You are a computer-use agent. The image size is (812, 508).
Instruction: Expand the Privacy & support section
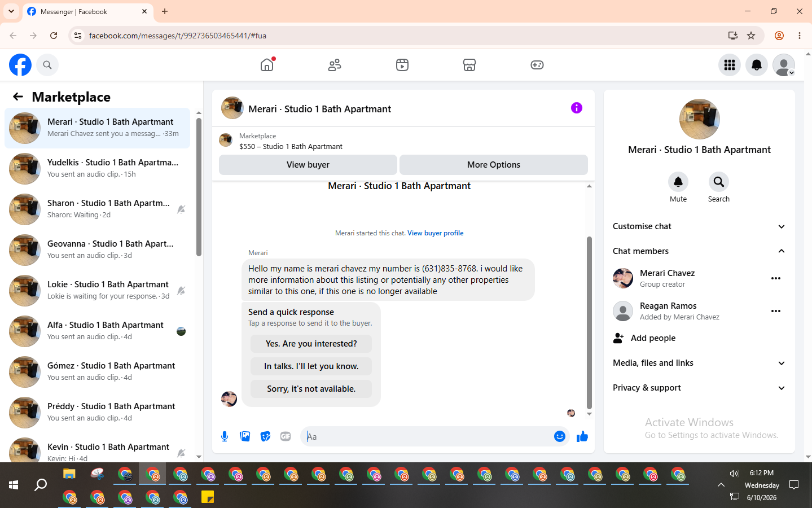(700, 388)
